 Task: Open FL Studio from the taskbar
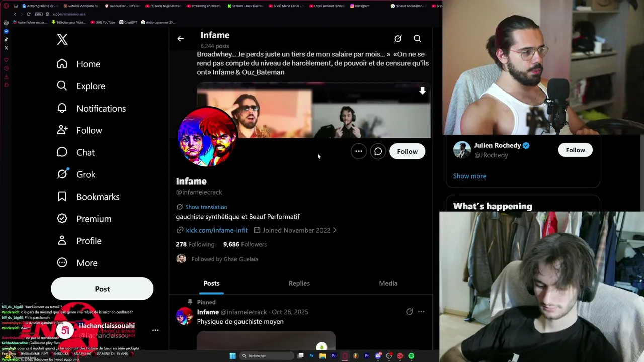(356, 356)
